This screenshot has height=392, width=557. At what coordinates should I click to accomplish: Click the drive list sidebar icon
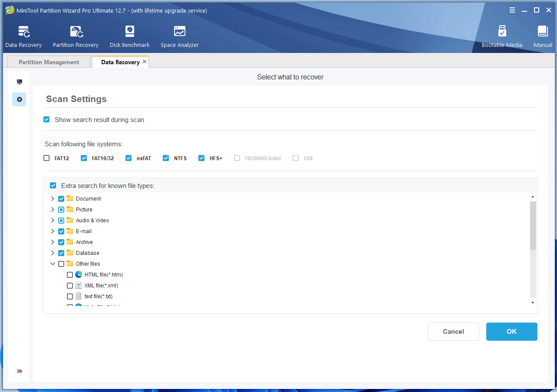point(20,82)
